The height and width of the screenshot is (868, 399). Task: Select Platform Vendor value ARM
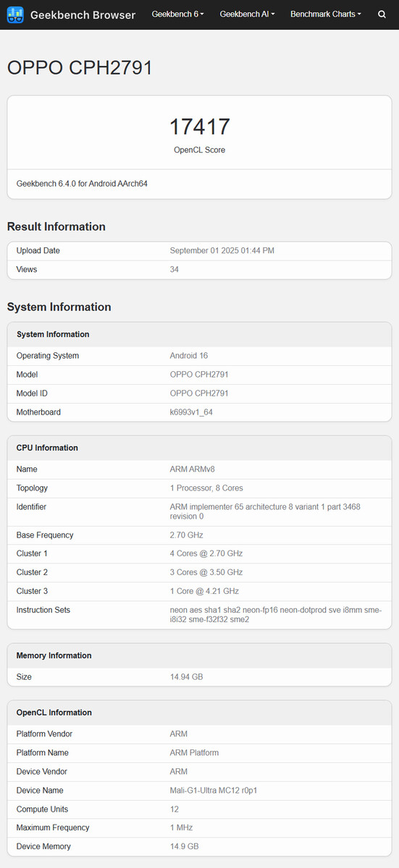(179, 733)
